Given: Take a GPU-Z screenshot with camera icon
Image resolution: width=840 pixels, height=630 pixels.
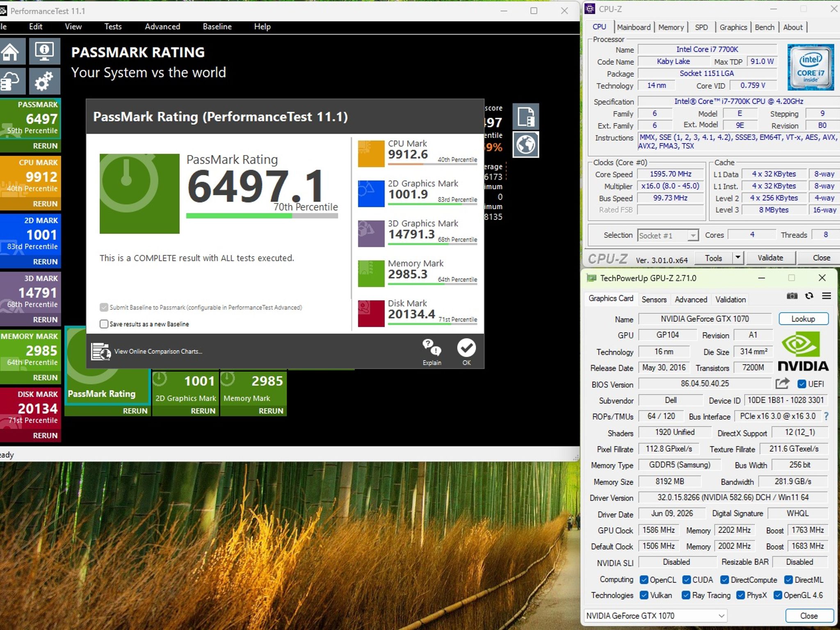Looking at the screenshot, I should (x=792, y=296).
